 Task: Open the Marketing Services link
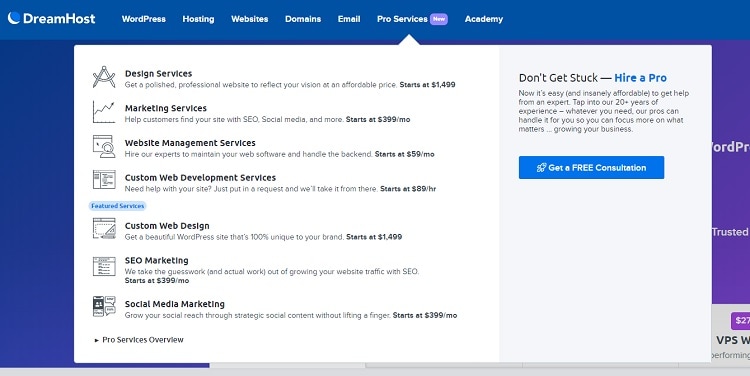tap(165, 108)
